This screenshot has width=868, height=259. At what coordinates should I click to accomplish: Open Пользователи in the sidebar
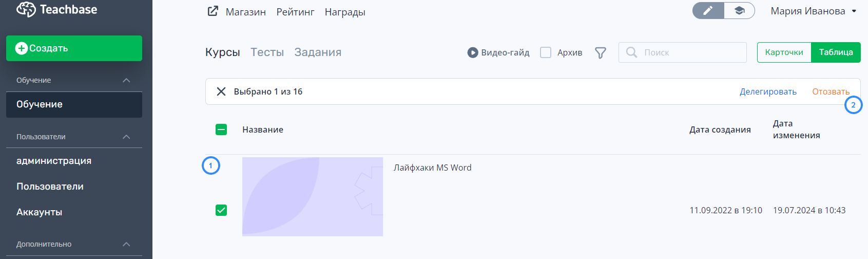50,187
